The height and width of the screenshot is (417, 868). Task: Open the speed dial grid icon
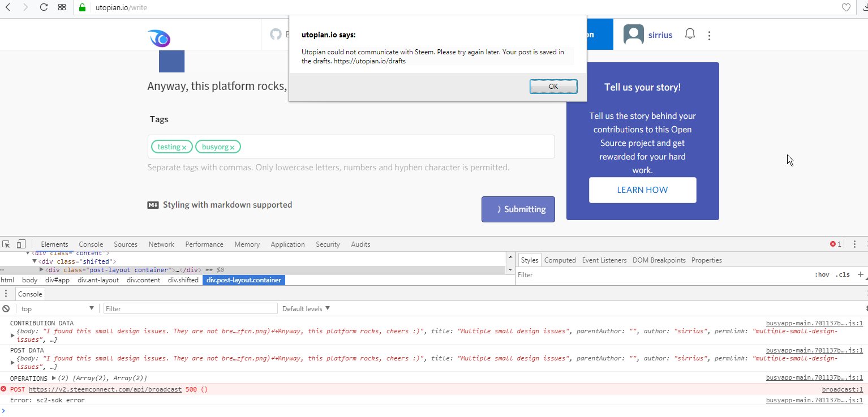click(62, 7)
